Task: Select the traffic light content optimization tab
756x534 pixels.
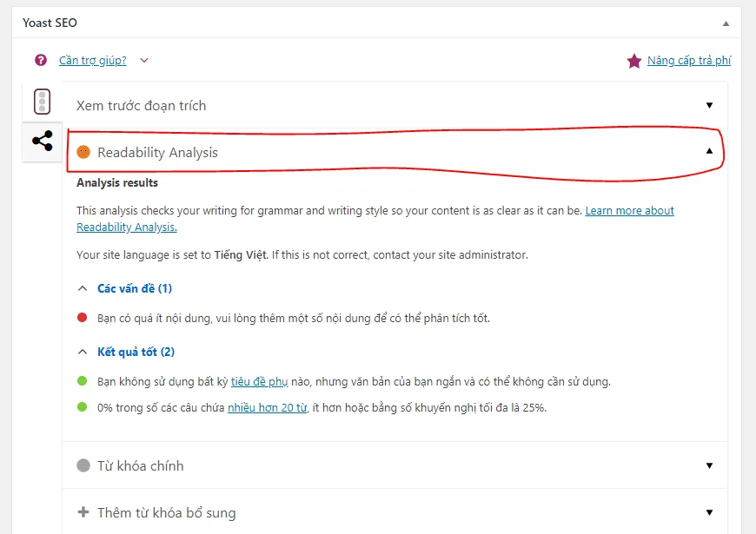Action: (x=42, y=102)
